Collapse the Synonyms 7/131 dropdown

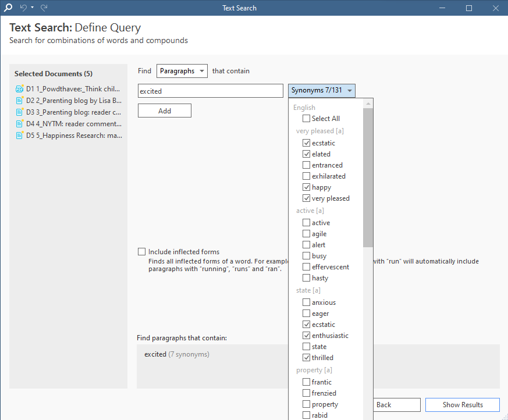321,91
